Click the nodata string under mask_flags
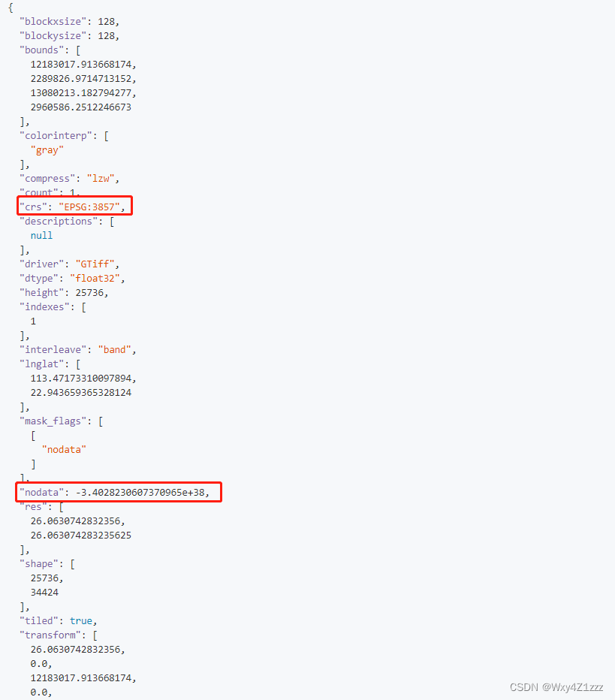615x700 pixels. (x=64, y=449)
